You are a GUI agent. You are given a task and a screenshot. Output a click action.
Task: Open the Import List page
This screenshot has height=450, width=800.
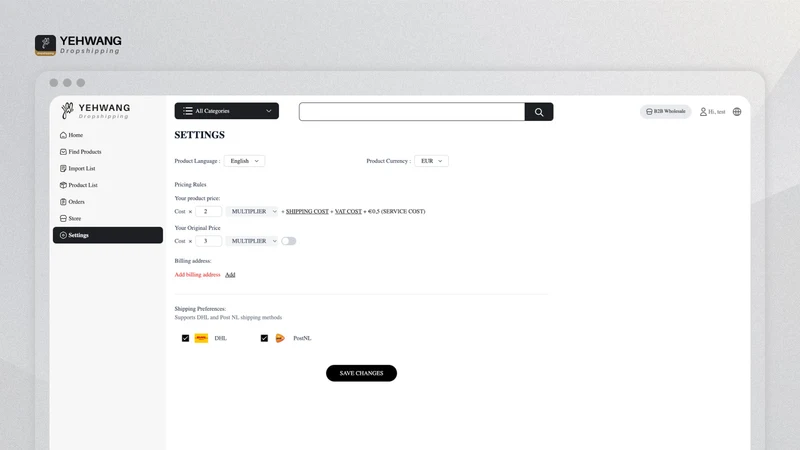78,168
